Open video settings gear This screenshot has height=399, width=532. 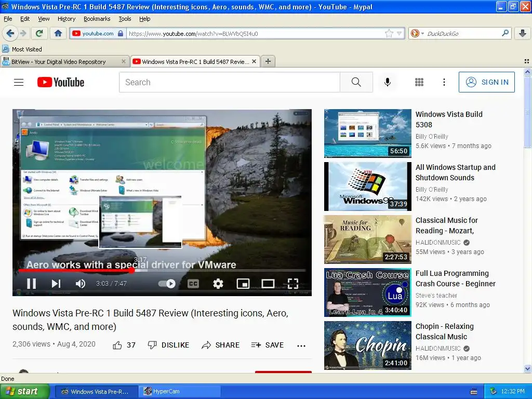point(218,283)
